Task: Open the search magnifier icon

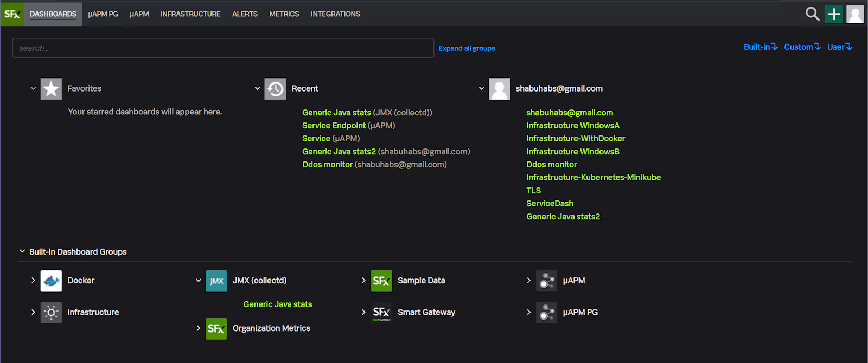Action: coord(812,14)
